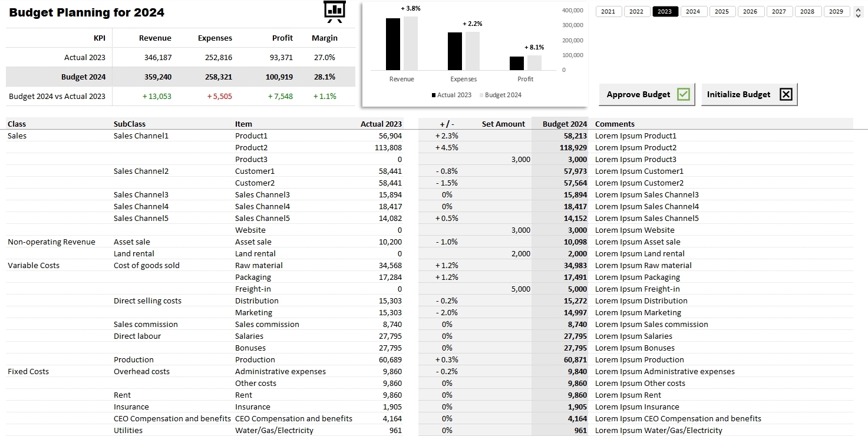Click Customer2 percentage cell - 1.5%
The width and height of the screenshot is (868, 436).
(447, 183)
